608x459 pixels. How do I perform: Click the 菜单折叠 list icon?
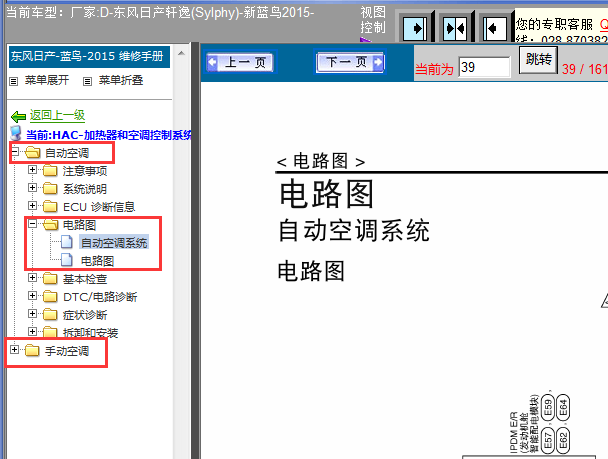point(87,81)
